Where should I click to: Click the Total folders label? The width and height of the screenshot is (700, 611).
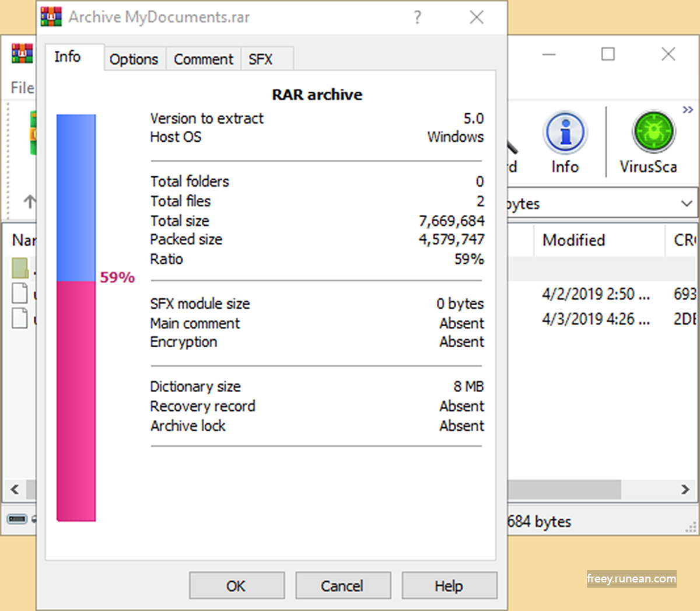point(190,181)
